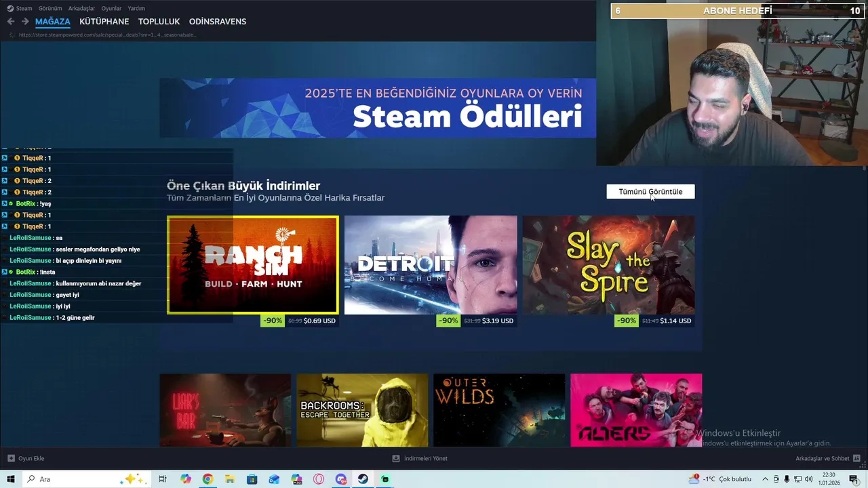Click the $1.14 USD price

click(675, 321)
